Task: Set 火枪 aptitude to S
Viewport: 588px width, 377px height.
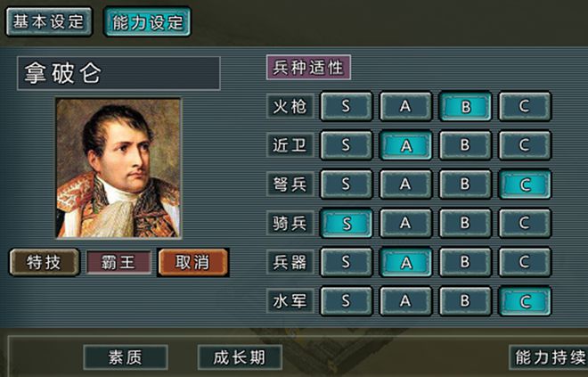Action: 347,107
